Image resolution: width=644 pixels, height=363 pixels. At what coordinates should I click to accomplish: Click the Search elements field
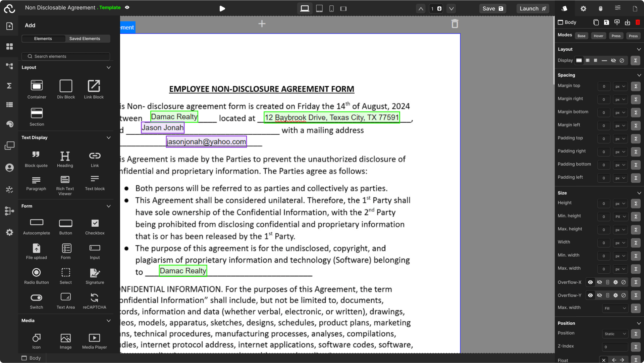pyautogui.click(x=66, y=56)
